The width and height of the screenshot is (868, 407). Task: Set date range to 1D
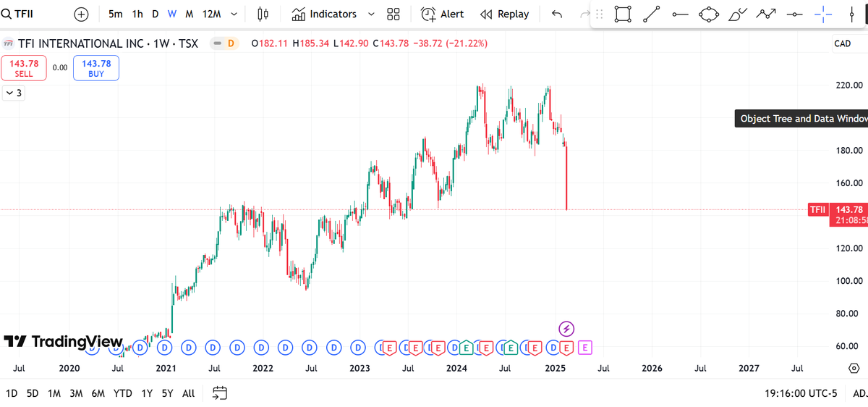(x=12, y=393)
